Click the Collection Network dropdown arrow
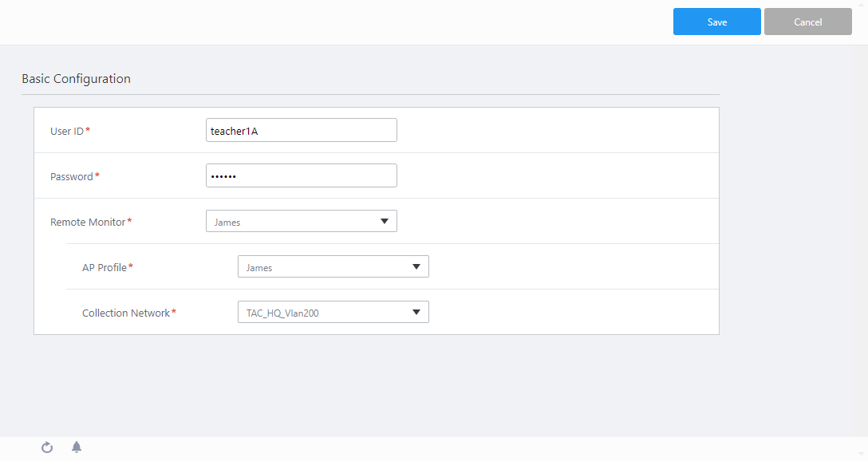Screen dimensions: 868x461 (416, 312)
